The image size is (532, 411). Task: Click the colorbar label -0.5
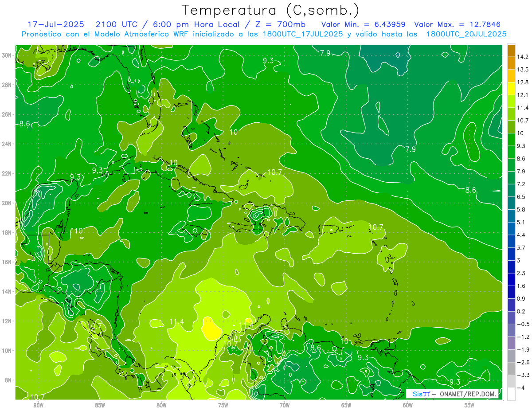pos(523,324)
